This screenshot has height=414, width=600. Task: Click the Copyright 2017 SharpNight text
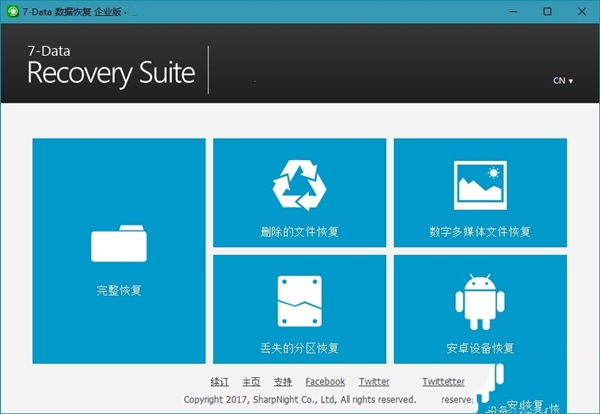tap(300, 399)
